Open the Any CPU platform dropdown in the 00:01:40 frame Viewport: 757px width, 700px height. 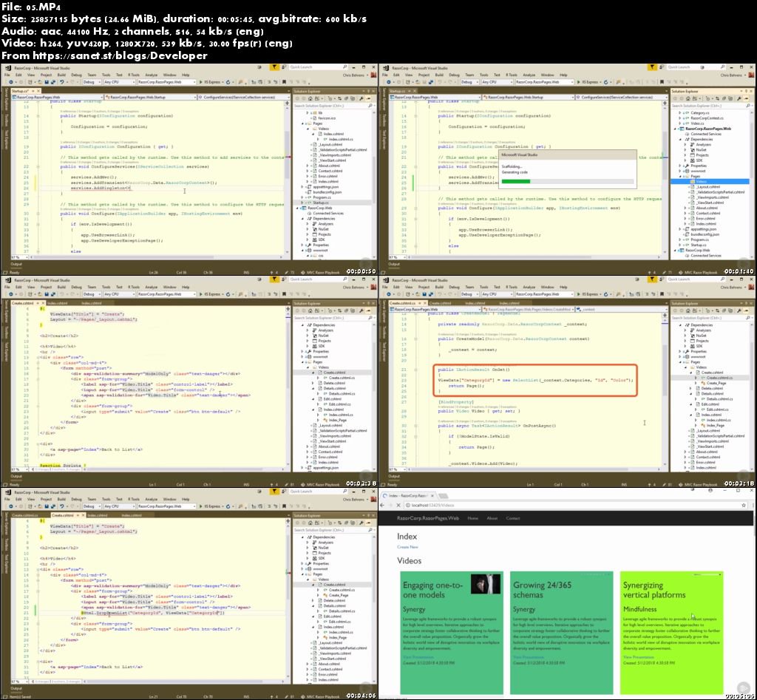[x=497, y=82]
